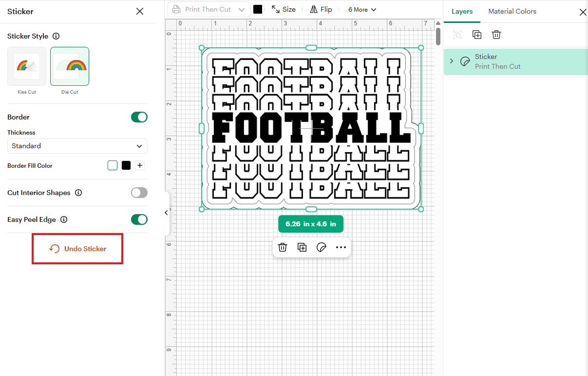The height and width of the screenshot is (376, 588).
Task: Click trash icon in floating canvas toolbar
Action: (x=283, y=247)
